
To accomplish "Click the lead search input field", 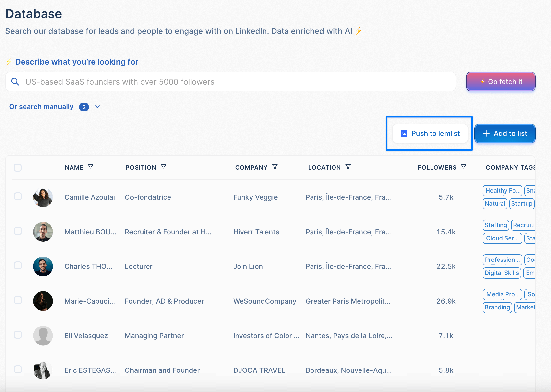I will click(223, 82).
